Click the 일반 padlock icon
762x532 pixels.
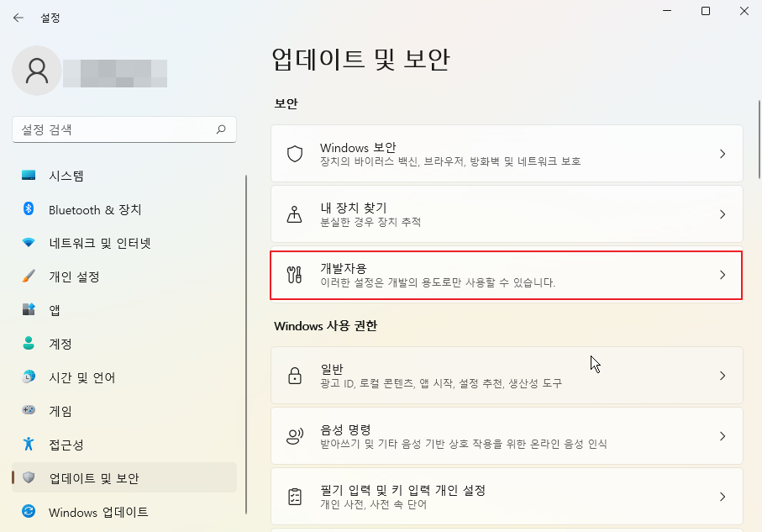pyautogui.click(x=295, y=376)
